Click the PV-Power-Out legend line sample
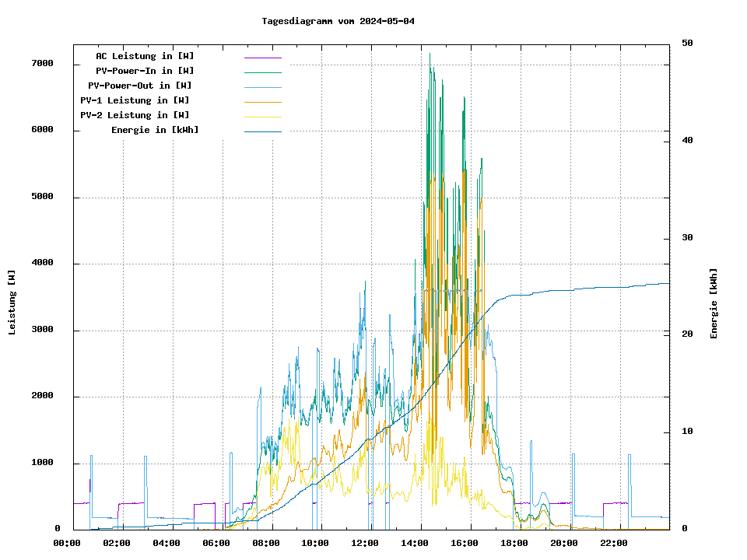747x560 pixels. pyautogui.click(x=262, y=86)
